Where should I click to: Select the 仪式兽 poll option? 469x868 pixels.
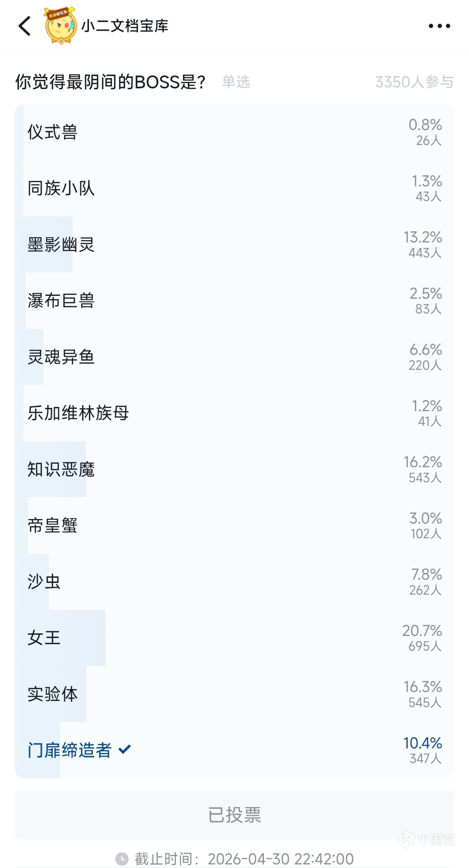[x=234, y=132]
